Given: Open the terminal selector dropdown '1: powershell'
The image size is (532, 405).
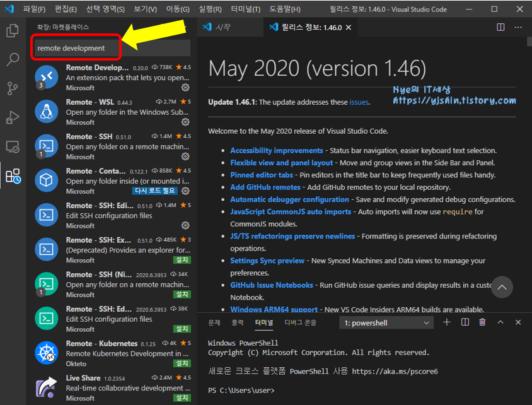Looking at the screenshot, I should pyautogui.click(x=386, y=323).
